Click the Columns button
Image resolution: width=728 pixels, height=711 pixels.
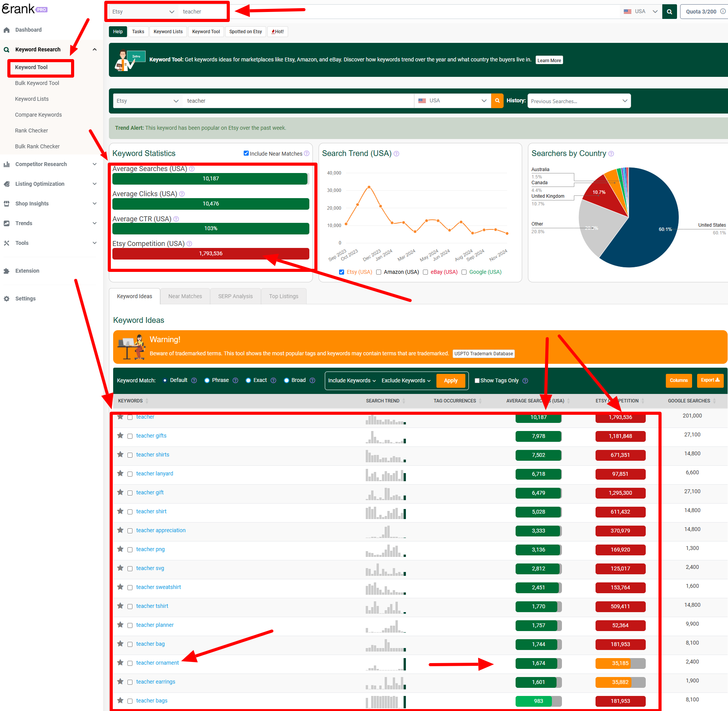[679, 380]
